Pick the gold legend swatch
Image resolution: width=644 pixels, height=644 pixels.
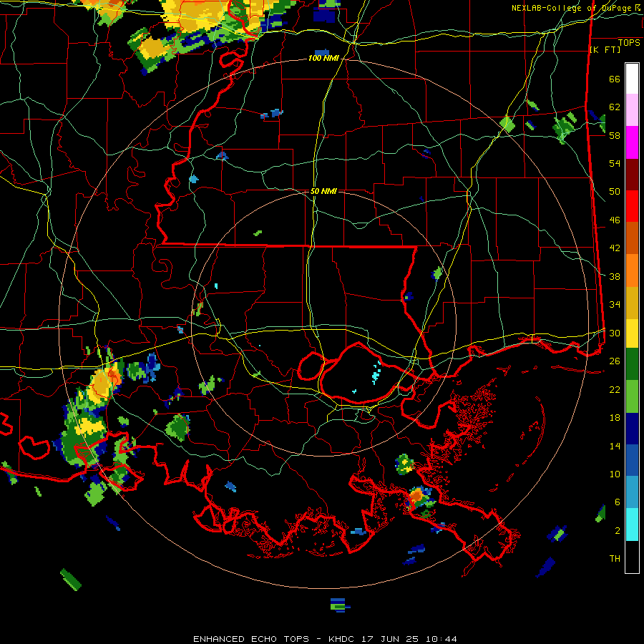(632, 303)
